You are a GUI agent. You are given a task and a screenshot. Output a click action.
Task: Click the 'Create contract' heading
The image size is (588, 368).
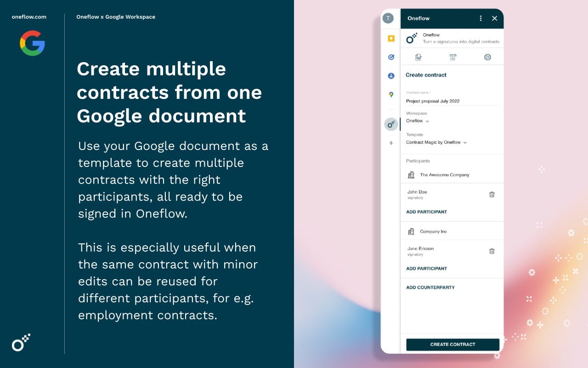pyautogui.click(x=426, y=75)
